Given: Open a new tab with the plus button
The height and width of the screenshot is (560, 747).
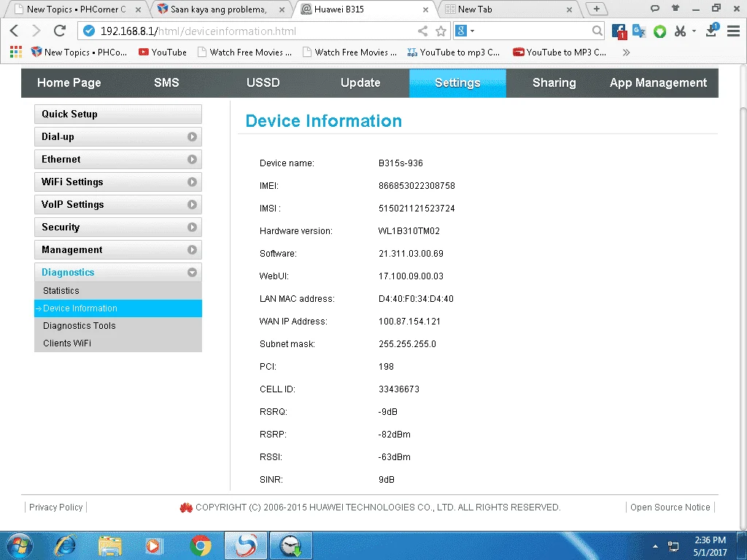Looking at the screenshot, I should (596, 9).
